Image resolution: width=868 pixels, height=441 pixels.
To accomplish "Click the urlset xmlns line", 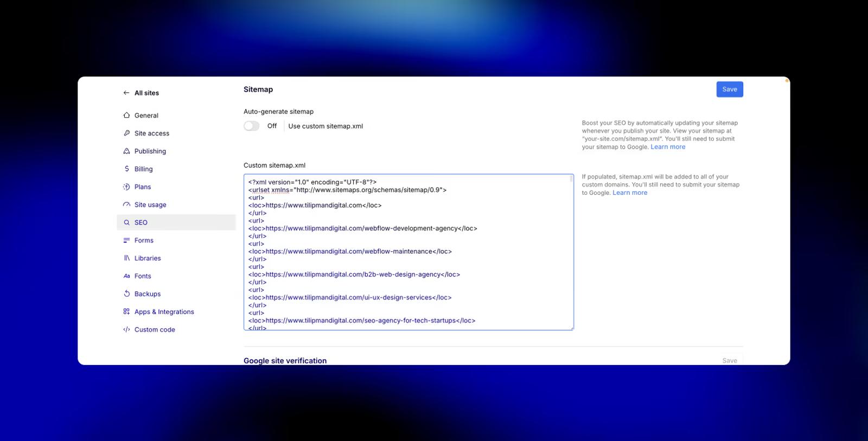I will [x=347, y=190].
